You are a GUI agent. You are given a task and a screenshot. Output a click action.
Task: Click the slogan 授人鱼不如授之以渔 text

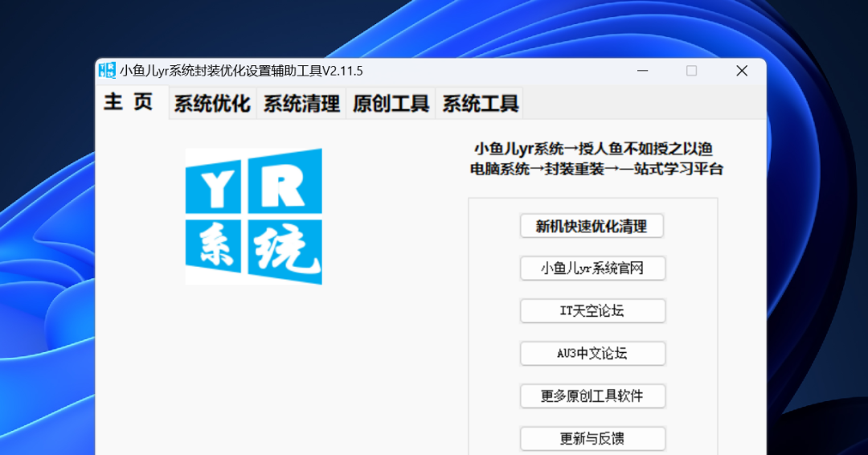(645, 149)
